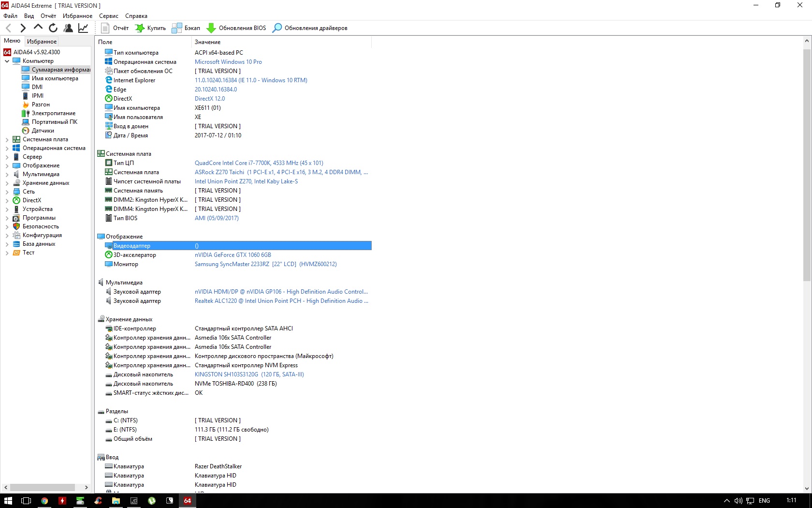The image size is (812, 508).
Task: Open uTorrent from the taskbar
Action: [x=152, y=501]
